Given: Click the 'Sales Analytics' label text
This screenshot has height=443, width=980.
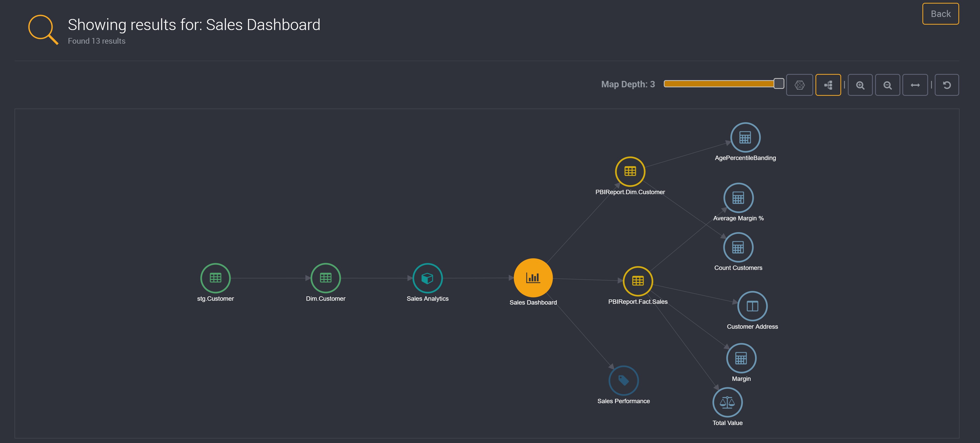Looking at the screenshot, I should click(428, 299).
